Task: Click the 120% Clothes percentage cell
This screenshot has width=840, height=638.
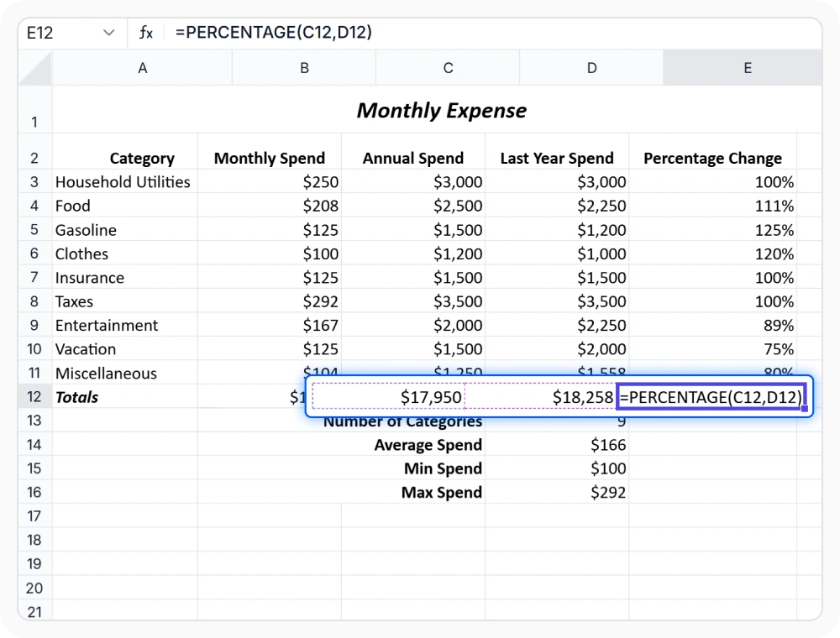Action: tap(712, 254)
